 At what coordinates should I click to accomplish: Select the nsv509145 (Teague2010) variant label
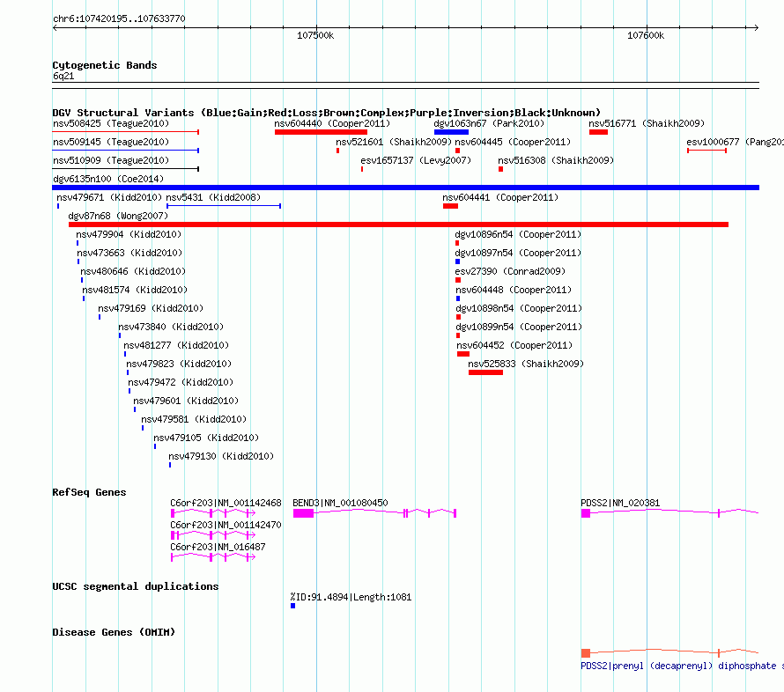[111, 142]
